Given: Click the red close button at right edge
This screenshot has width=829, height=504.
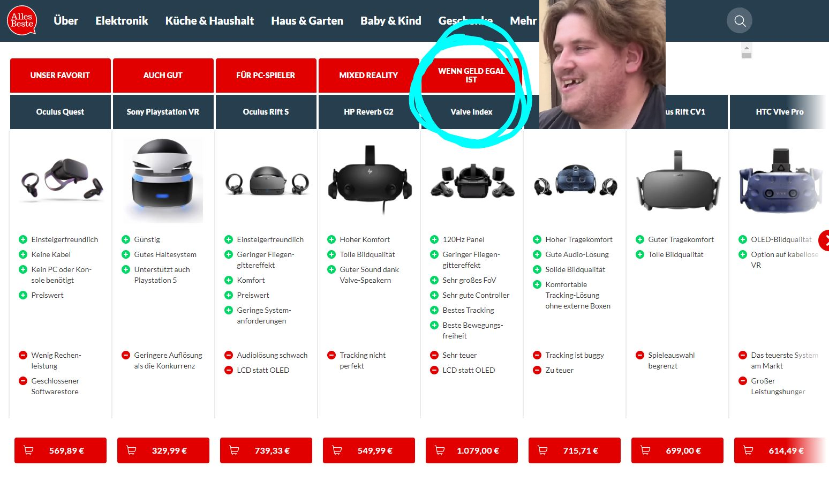Looking at the screenshot, I should click(824, 240).
